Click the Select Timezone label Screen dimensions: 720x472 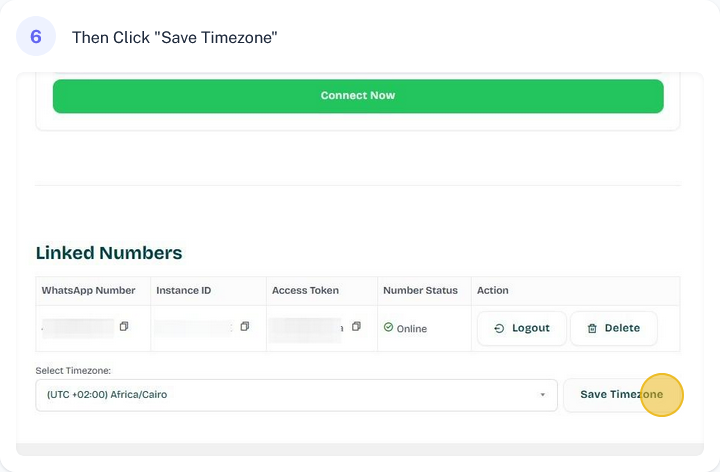[x=73, y=371]
